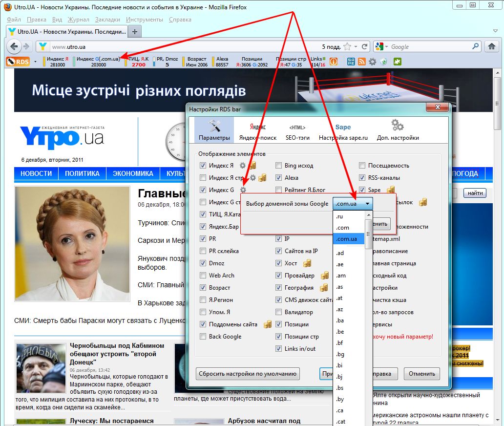This screenshot has width=504, height=426.
Task: Toggle the Индекс Я checkbox
Action: [x=203, y=165]
